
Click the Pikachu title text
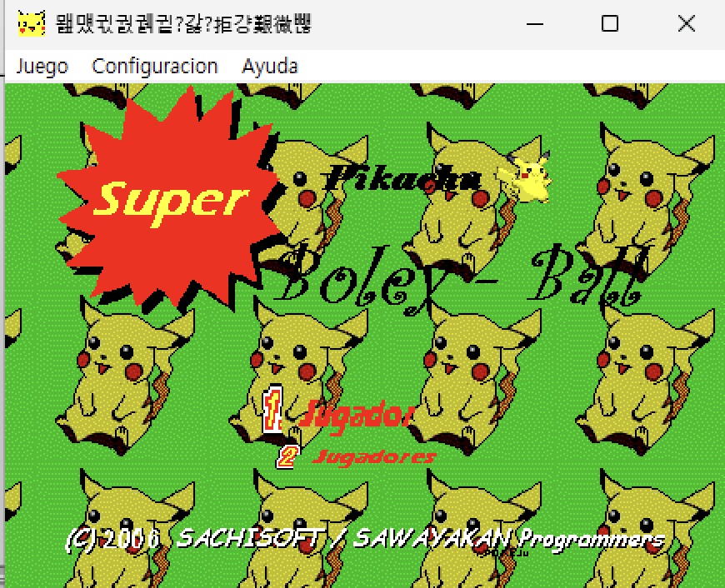pyautogui.click(x=402, y=178)
